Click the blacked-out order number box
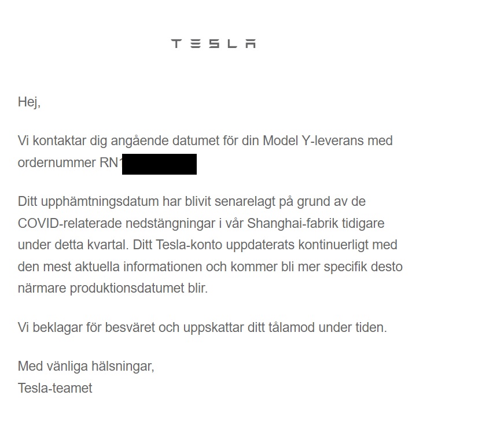The height and width of the screenshot is (421, 504). pyautogui.click(x=159, y=164)
